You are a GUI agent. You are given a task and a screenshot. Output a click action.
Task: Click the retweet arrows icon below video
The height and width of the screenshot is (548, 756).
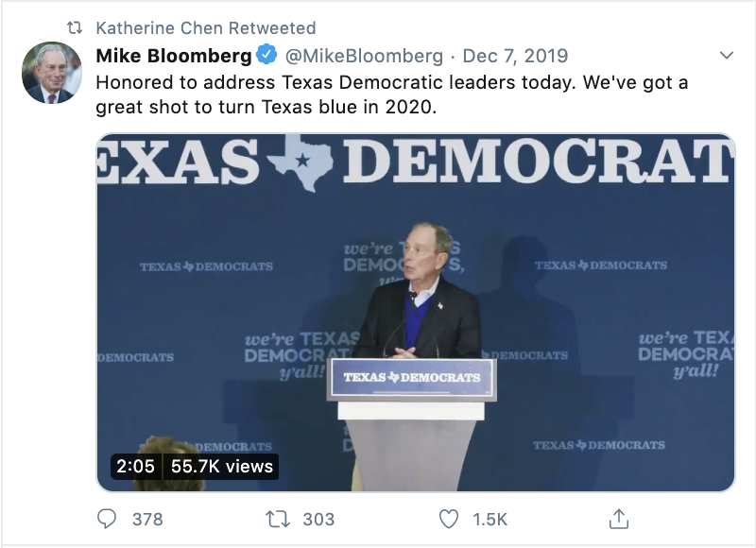278,519
